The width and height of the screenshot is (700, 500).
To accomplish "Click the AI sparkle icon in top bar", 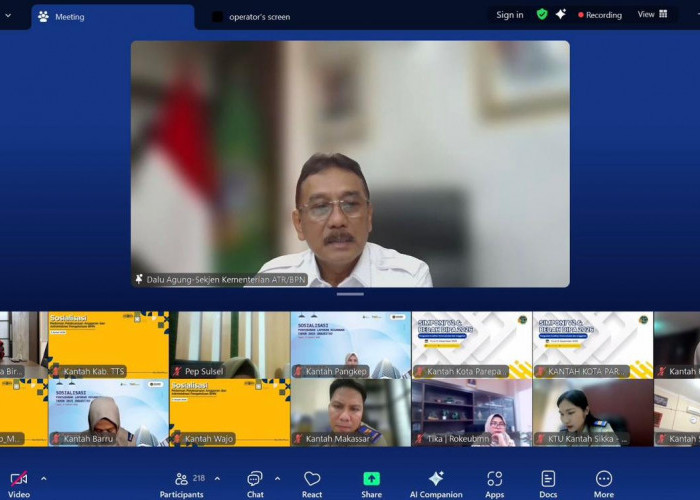I will (561, 15).
